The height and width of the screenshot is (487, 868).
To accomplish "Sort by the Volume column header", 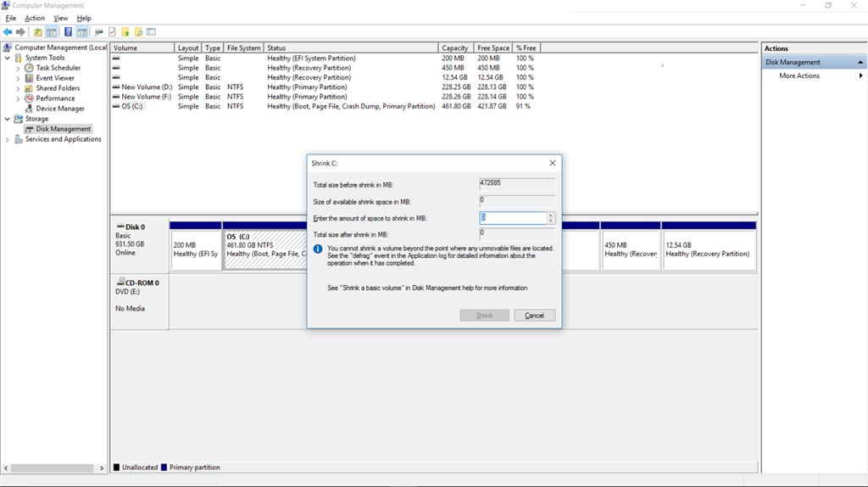I will click(x=142, y=48).
